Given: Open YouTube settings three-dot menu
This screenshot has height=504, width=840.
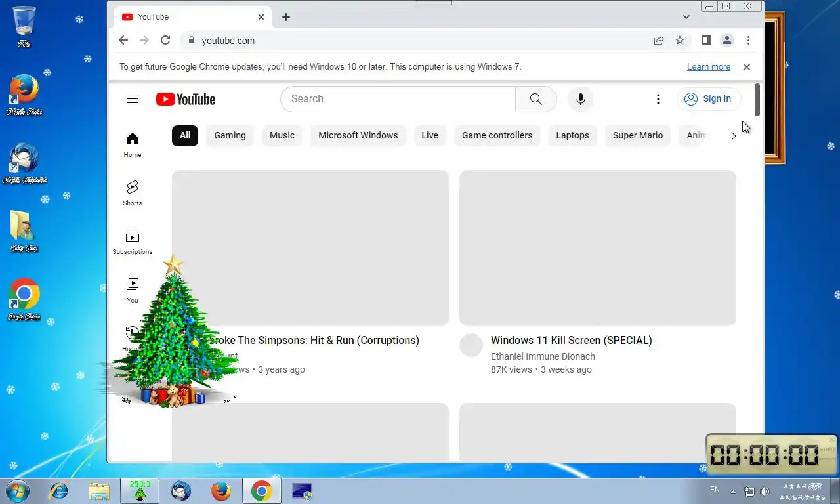Looking at the screenshot, I should tap(658, 99).
